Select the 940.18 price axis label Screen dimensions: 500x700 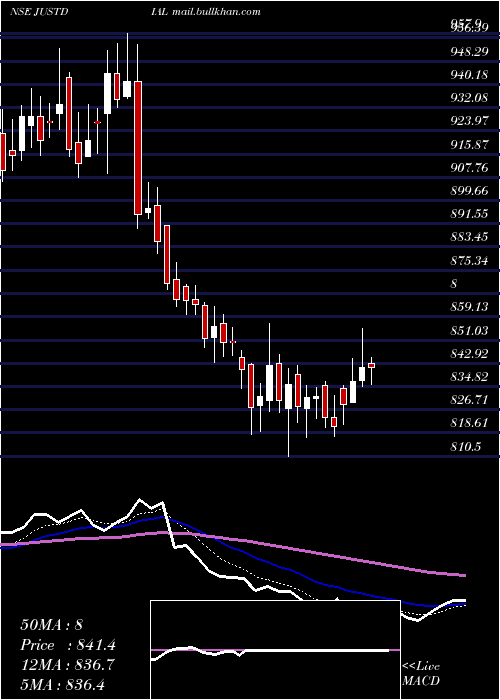pyautogui.click(x=469, y=75)
